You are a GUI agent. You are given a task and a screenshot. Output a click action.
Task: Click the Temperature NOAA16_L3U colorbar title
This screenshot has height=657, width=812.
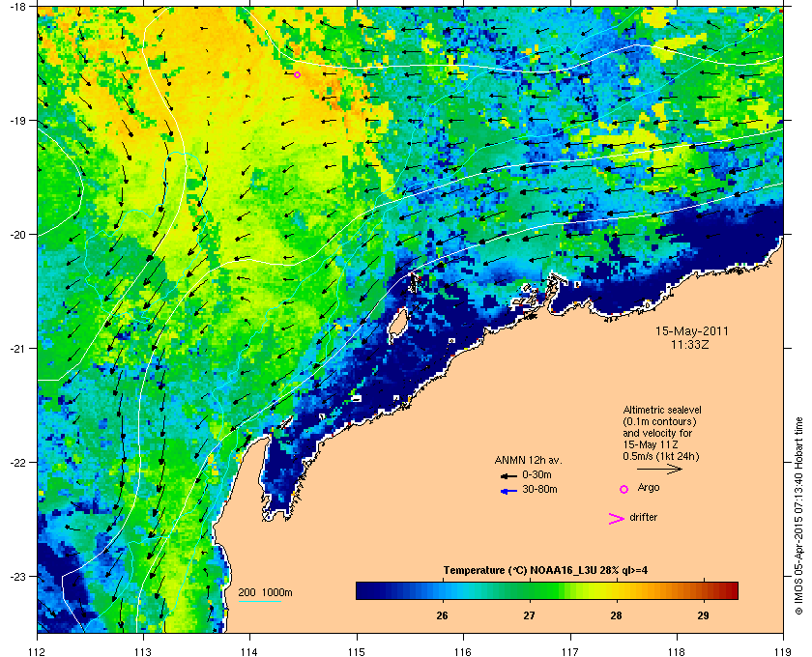(545, 571)
